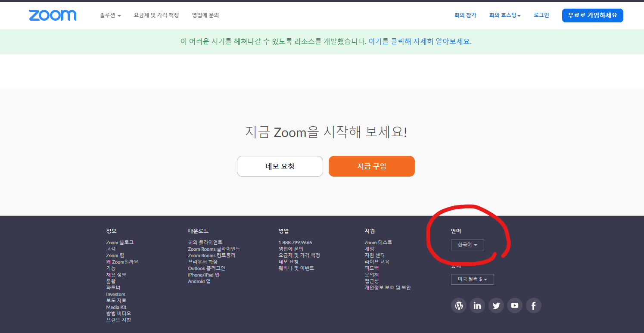Open the 파트너 footer link

(x=113, y=288)
